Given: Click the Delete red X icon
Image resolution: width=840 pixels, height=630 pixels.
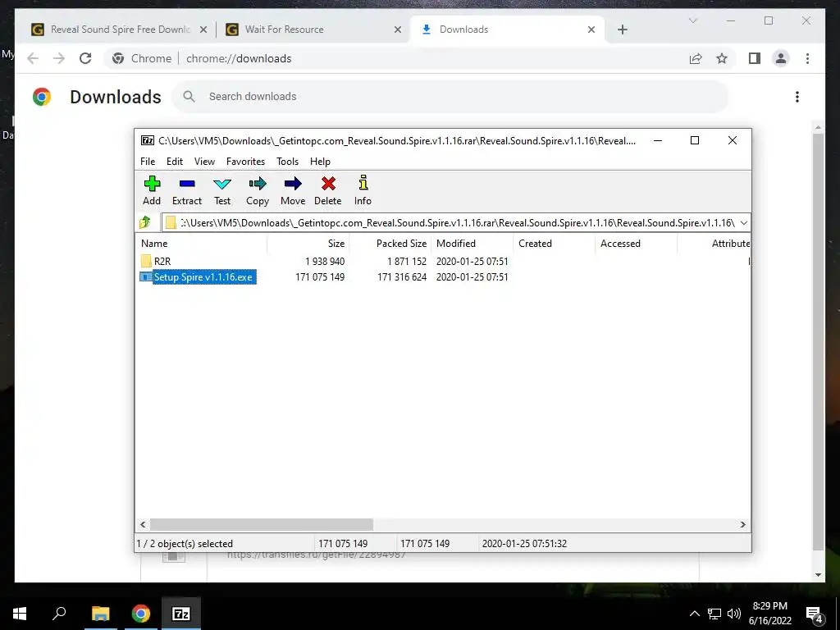Looking at the screenshot, I should [328, 184].
